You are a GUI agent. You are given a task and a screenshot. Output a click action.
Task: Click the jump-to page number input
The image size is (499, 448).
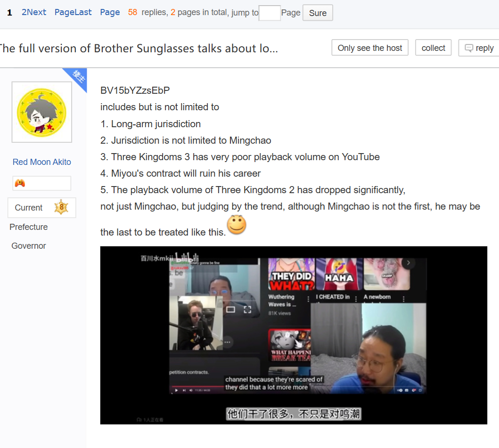point(270,13)
